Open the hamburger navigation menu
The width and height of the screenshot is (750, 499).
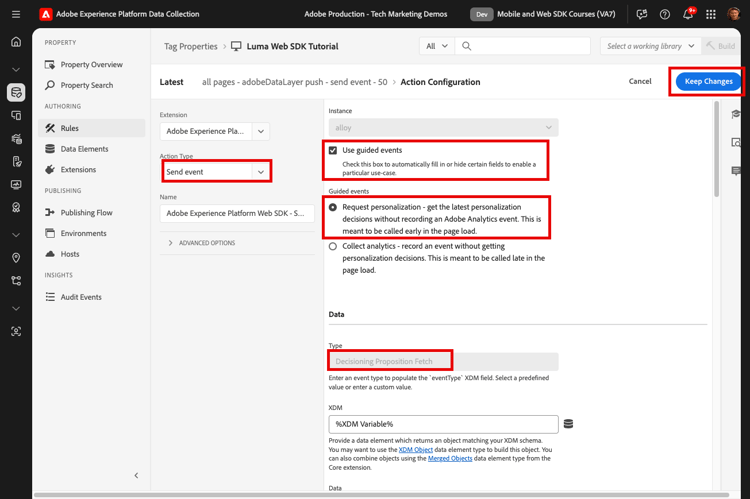coord(16,14)
